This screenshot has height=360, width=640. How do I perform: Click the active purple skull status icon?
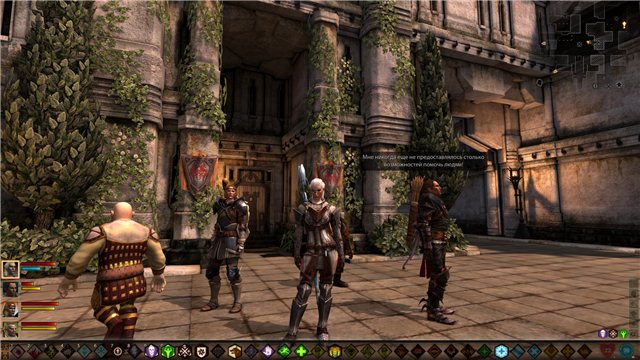click(x=602, y=334)
